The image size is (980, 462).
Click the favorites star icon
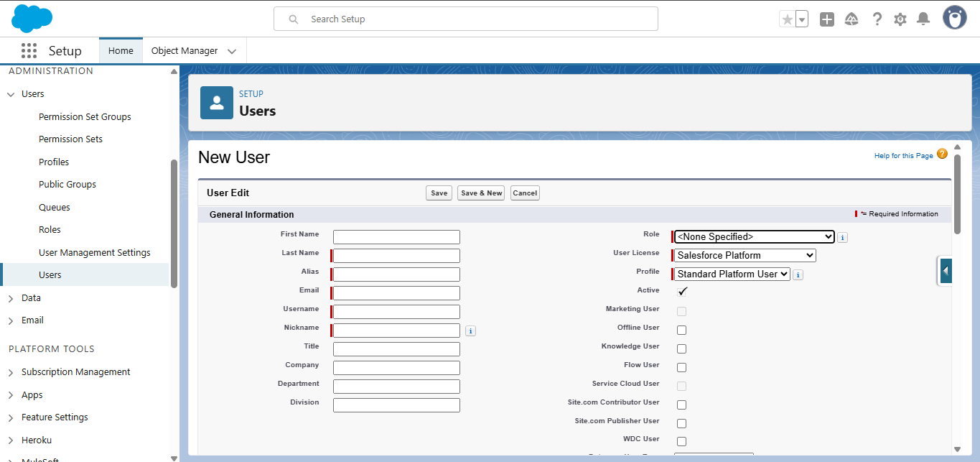coord(788,19)
